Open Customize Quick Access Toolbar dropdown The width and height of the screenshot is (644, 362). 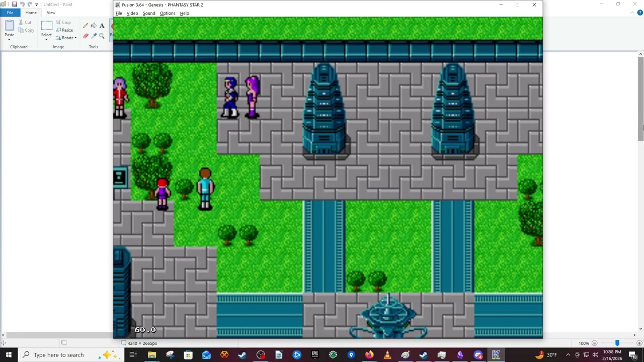36,5
